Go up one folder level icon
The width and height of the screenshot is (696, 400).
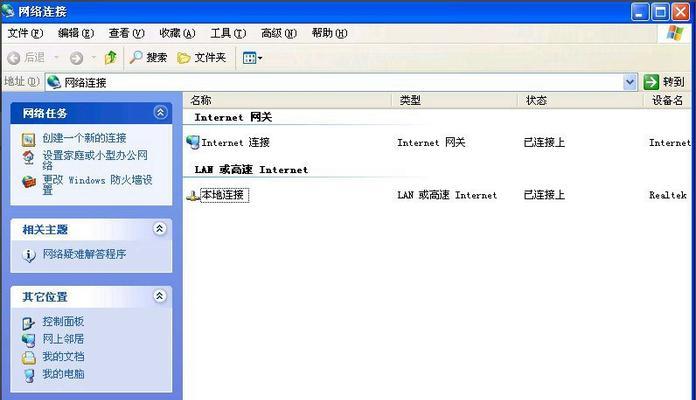[x=111, y=57]
